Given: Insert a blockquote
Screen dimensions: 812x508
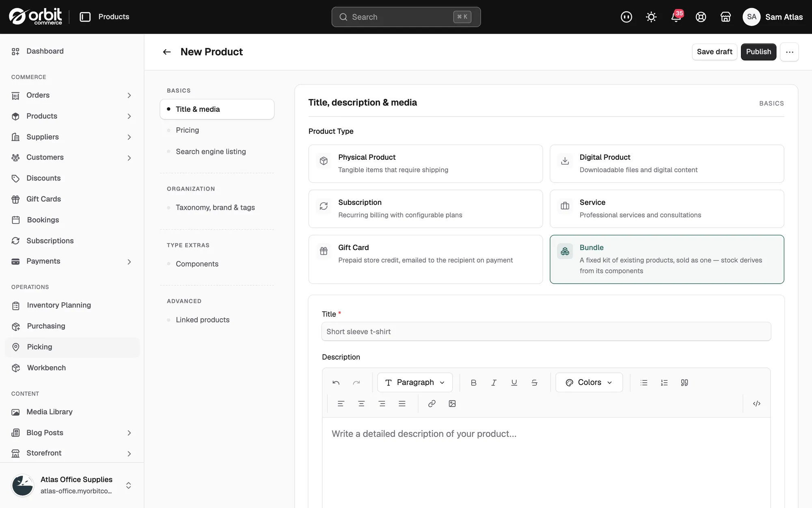Looking at the screenshot, I should pyautogui.click(x=685, y=382).
